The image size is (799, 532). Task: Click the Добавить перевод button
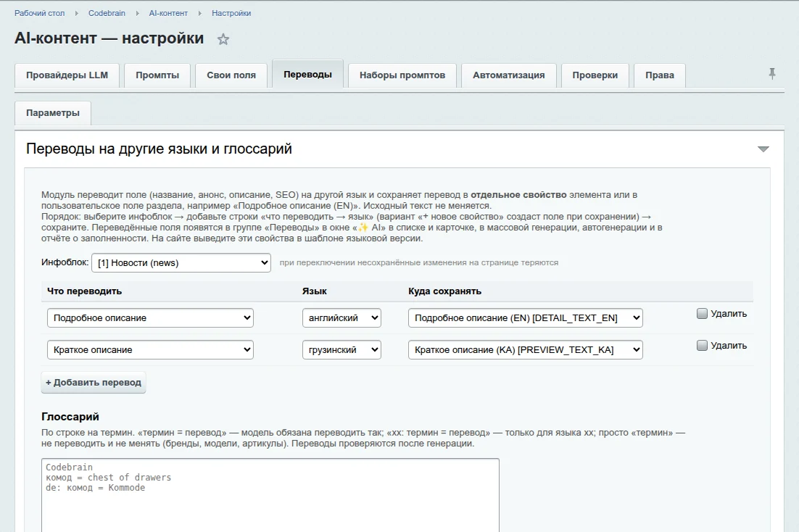[x=94, y=383]
